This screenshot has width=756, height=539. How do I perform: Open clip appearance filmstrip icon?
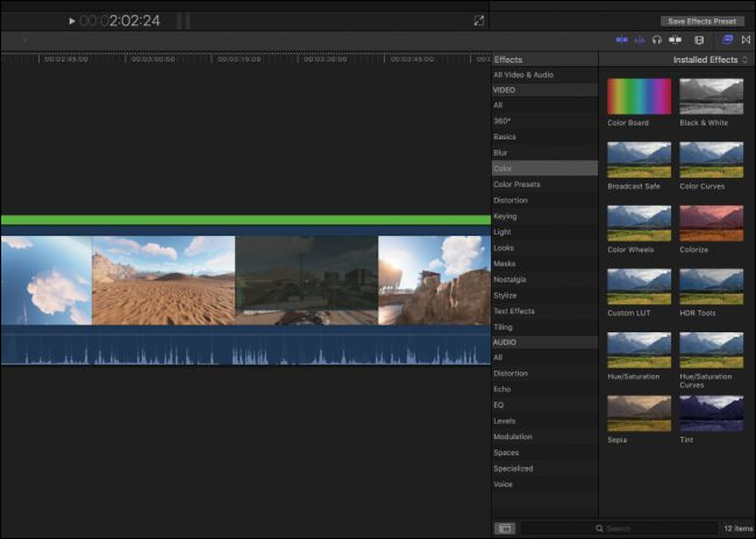(x=699, y=40)
